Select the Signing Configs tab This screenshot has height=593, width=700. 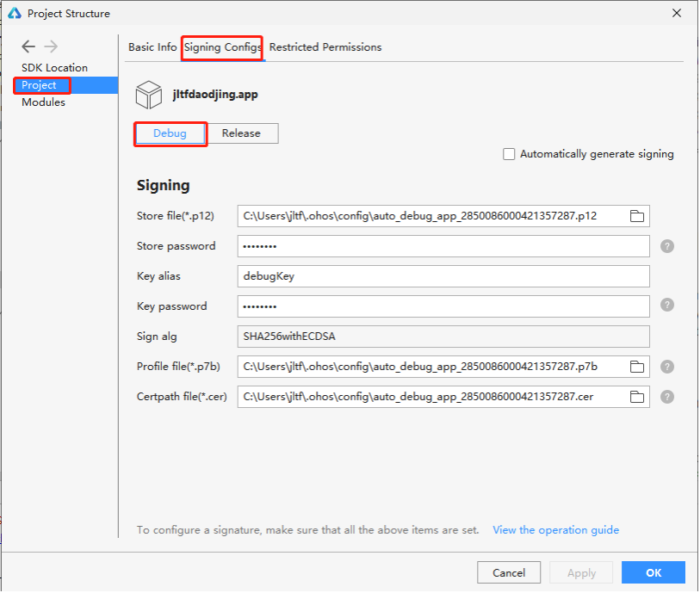point(222,47)
